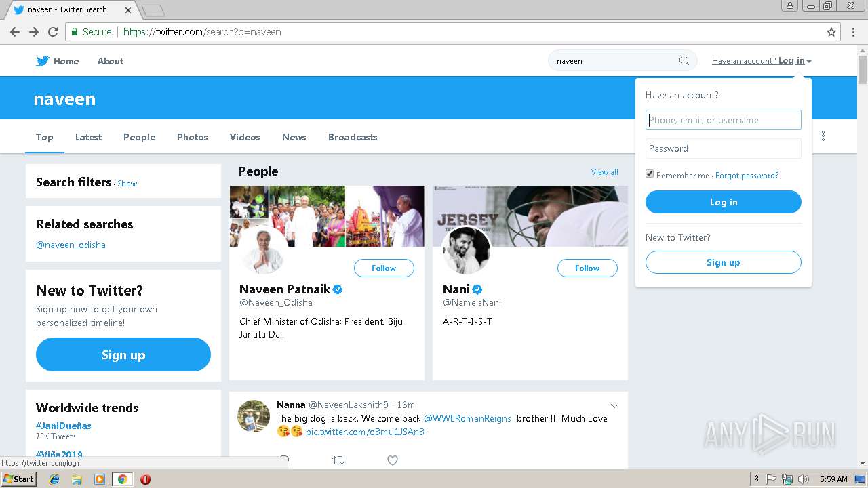Click the large Sign up sidebar button
Viewport: 868px width, 488px height.
123,354
